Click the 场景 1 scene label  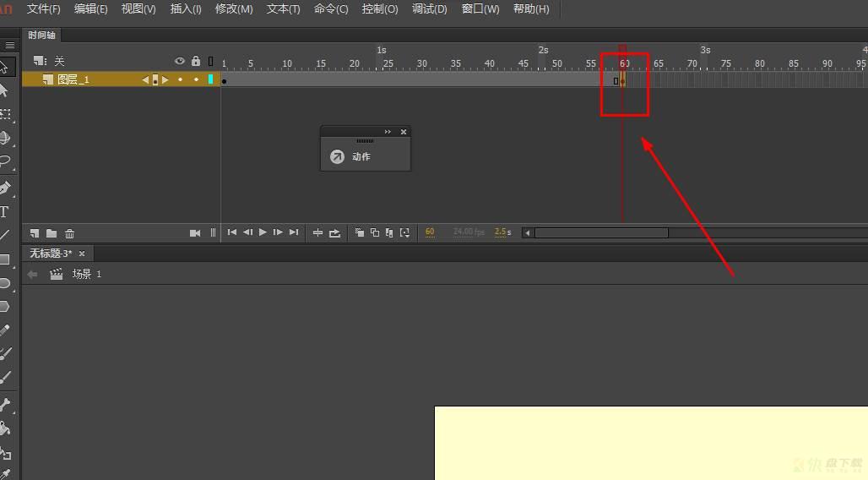86,274
